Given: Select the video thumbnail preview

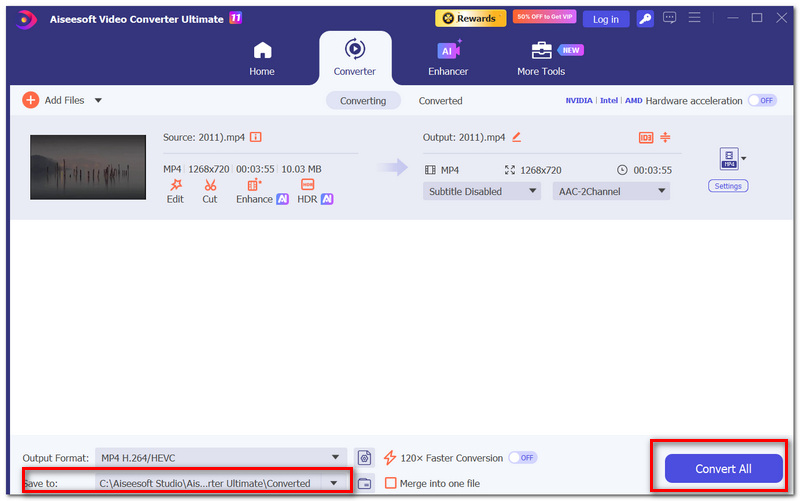Looking at the screenshot, I should pos(88,167).
